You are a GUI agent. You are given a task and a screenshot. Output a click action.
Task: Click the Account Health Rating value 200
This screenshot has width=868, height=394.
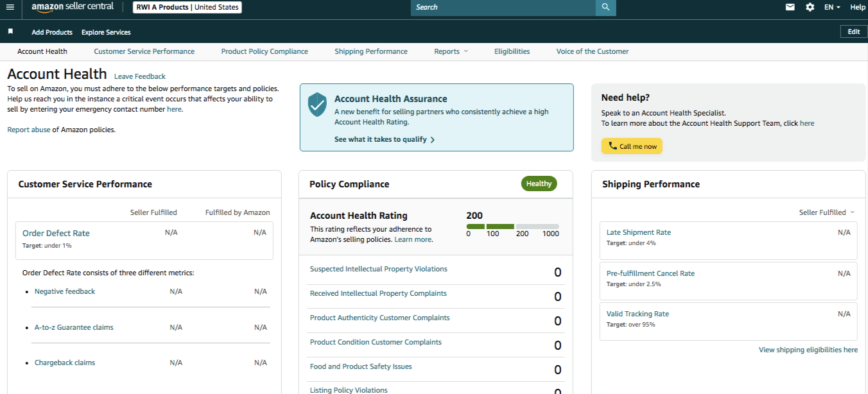point(474,216)
